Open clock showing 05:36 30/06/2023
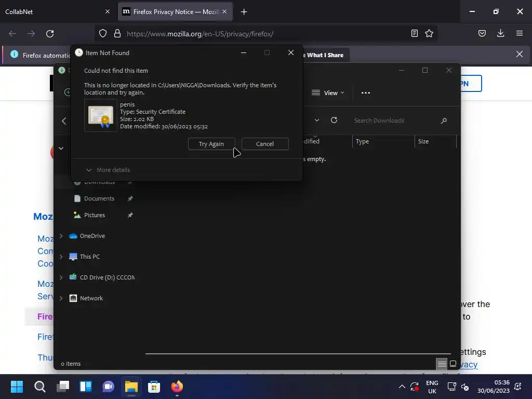This screenshot has height=399, width=532. point(494,387)
